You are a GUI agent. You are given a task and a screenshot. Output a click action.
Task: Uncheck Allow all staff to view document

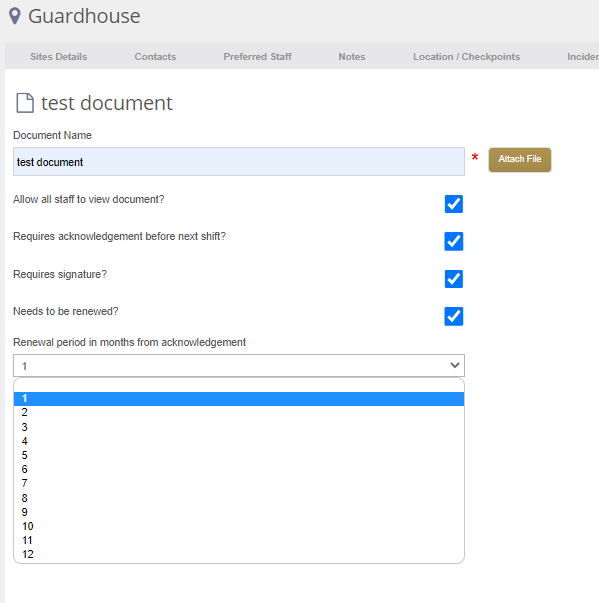pos(454,204)
